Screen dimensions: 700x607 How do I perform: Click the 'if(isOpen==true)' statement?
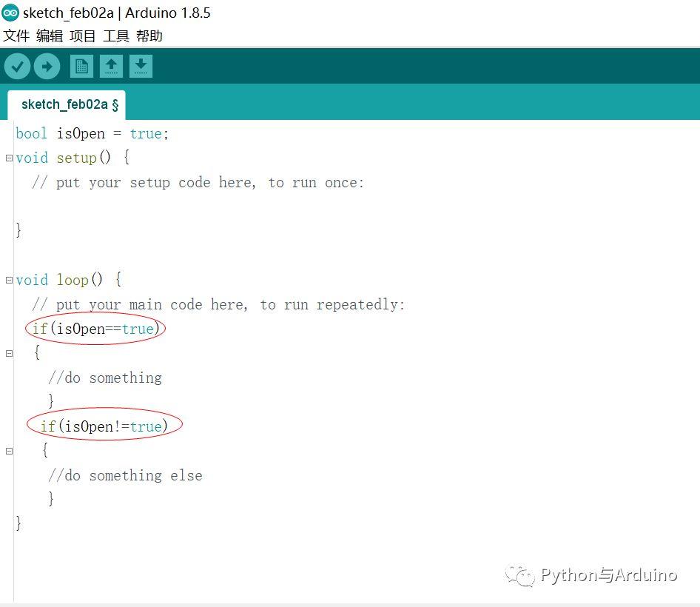[x=95, y=329]
